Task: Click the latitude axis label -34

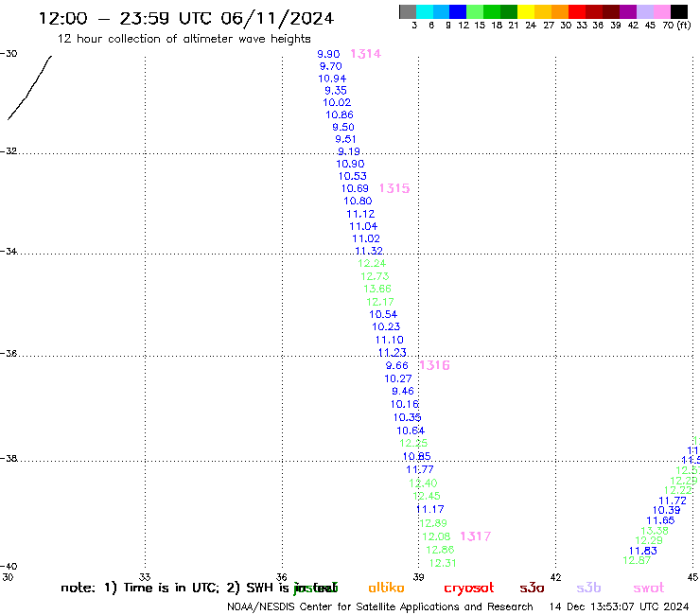Action: [9, 251]
